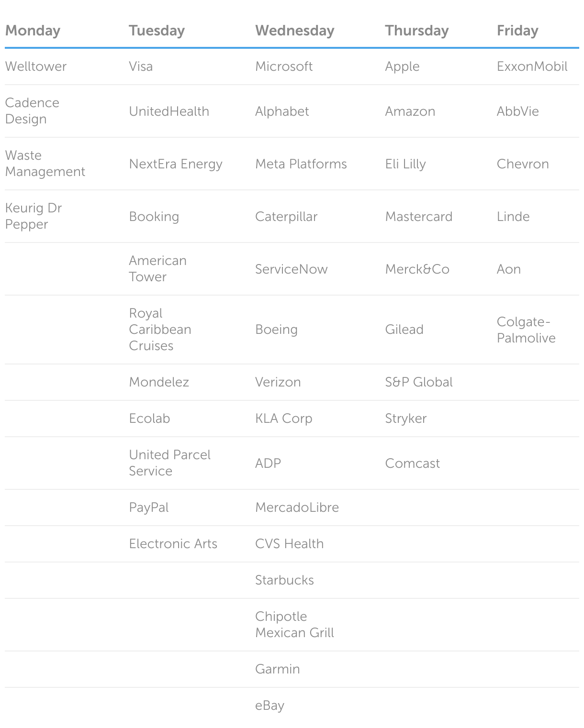This screenshot has height=728, width=584.
Task: Click ExxonMobil in the Friday column
Action: [532, 66]
